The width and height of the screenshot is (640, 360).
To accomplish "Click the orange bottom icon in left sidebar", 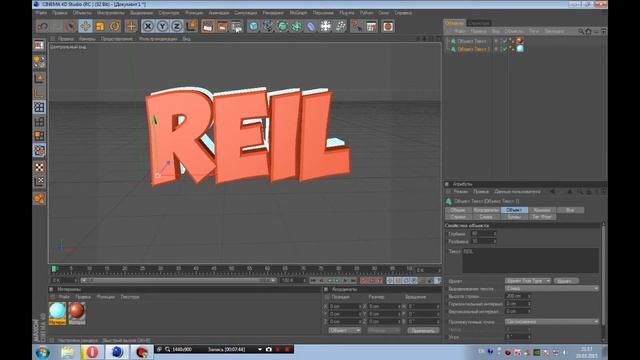I will [x=39, y=199].
